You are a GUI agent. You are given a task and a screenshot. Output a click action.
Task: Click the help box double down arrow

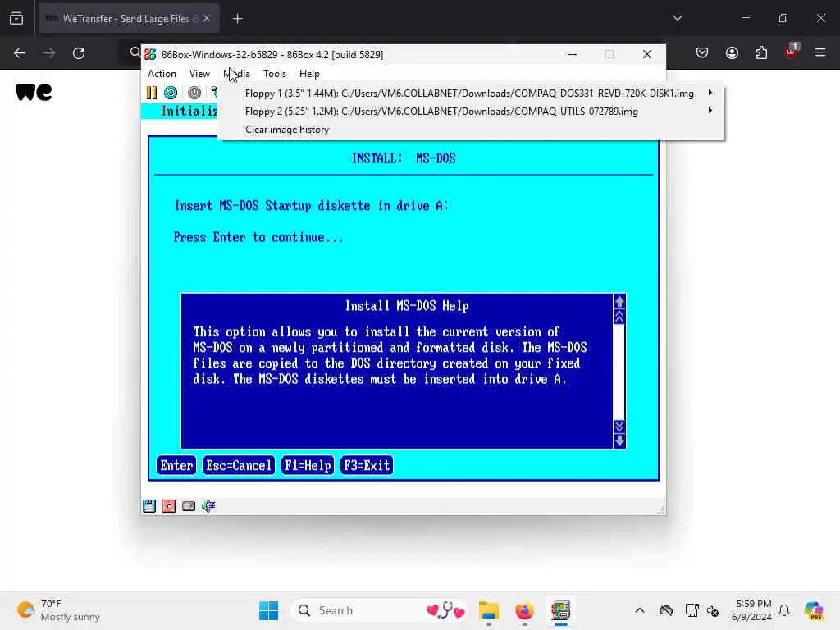coord(619,426)
